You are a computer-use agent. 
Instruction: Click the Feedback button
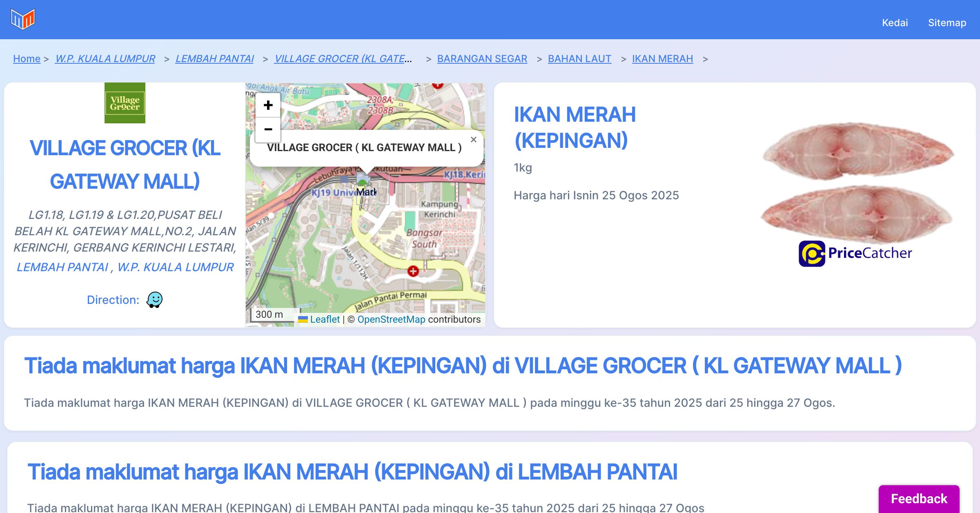919,499
